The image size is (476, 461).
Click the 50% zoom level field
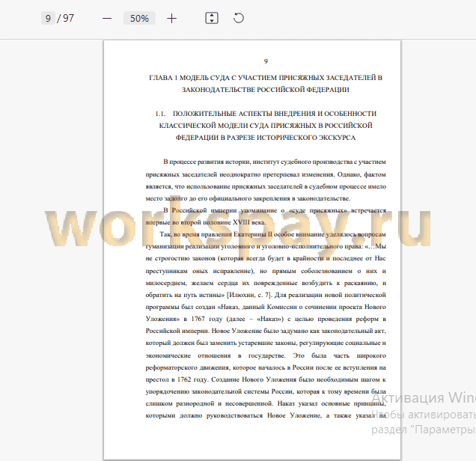(x=139, y=18)
